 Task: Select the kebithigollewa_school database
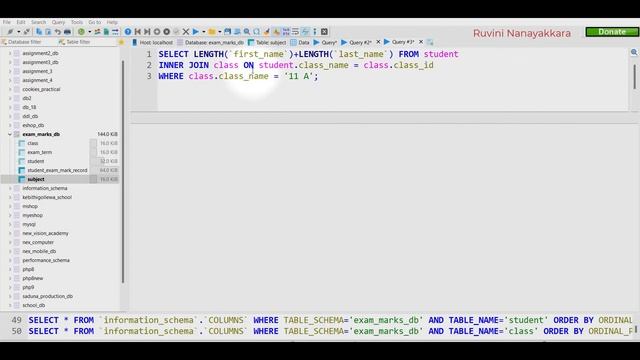(x=47, y=197)
